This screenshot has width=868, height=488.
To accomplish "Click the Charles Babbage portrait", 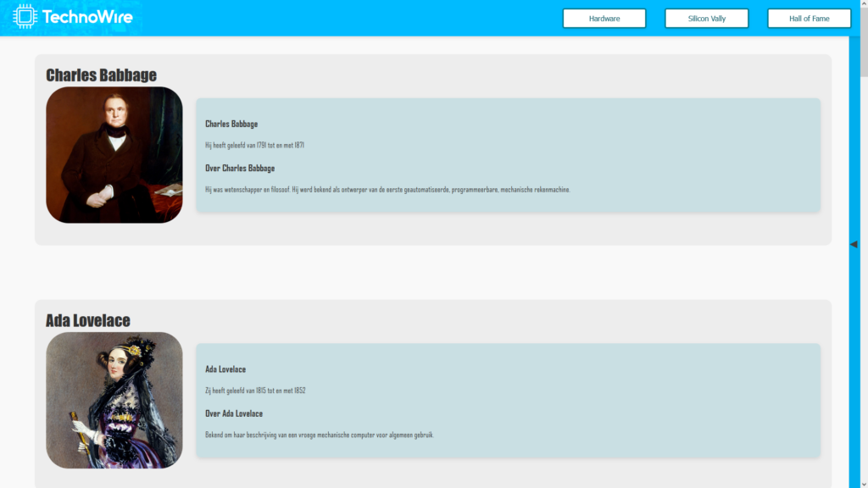I will tap(114, 155).
